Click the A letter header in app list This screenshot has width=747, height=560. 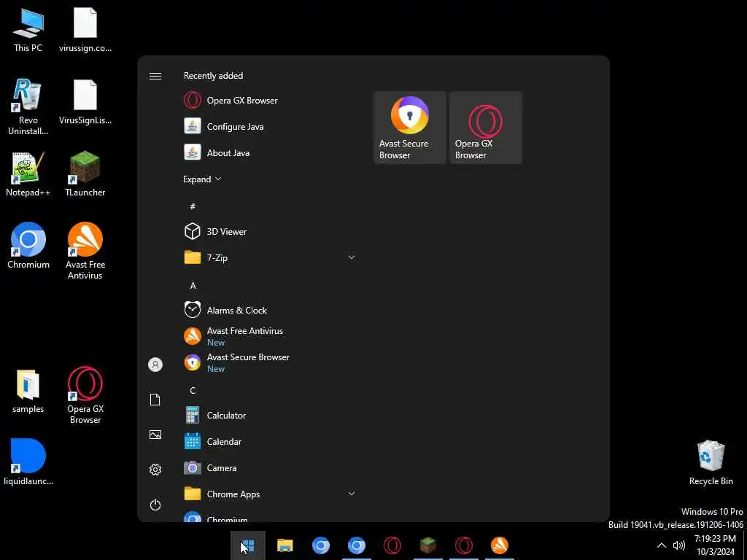193,285
